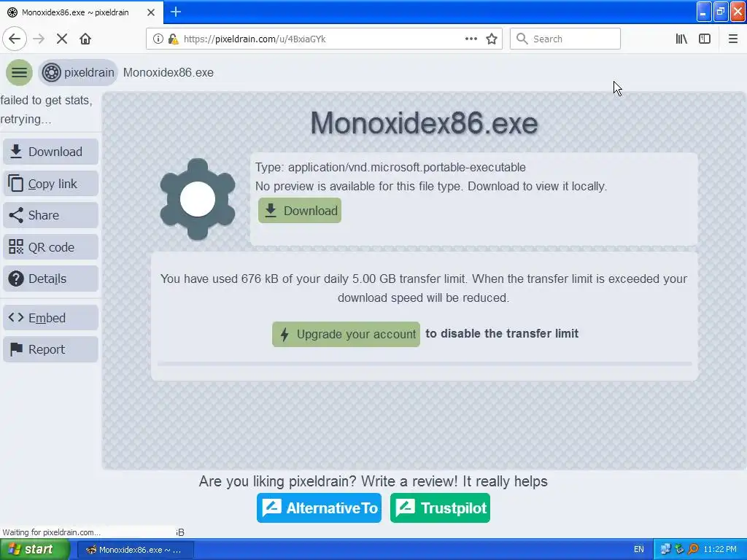
Task: Copy link from the sidebar
Action: click(50, 183)
